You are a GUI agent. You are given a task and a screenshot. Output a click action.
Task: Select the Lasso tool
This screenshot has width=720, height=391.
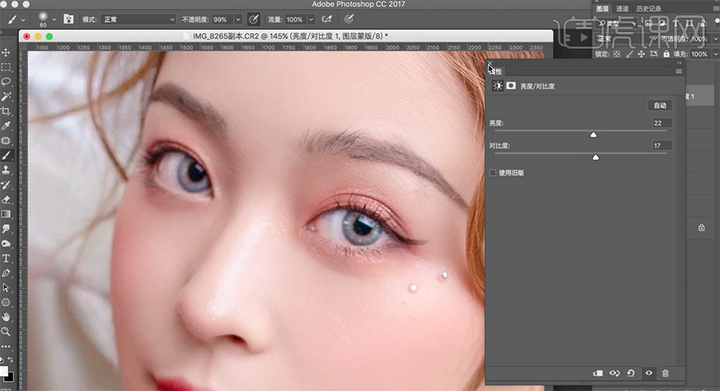pyautogui.click(x=6, y=82)
